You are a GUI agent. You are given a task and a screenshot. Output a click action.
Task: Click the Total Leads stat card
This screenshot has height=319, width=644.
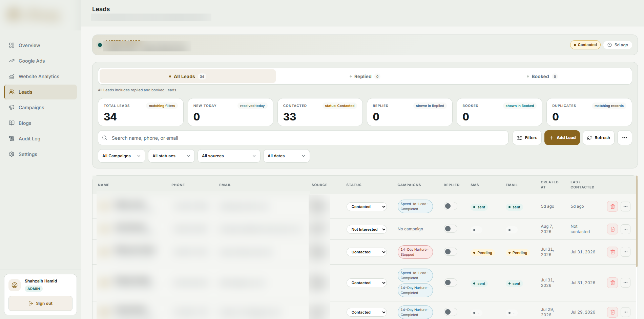point(141,112)
